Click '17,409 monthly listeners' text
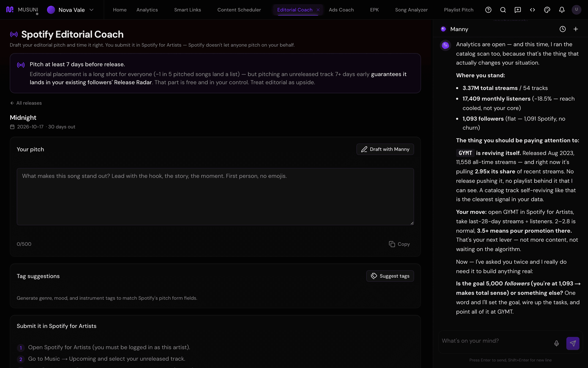This screenshot has height=368, width=588. (x=496, y=99)
